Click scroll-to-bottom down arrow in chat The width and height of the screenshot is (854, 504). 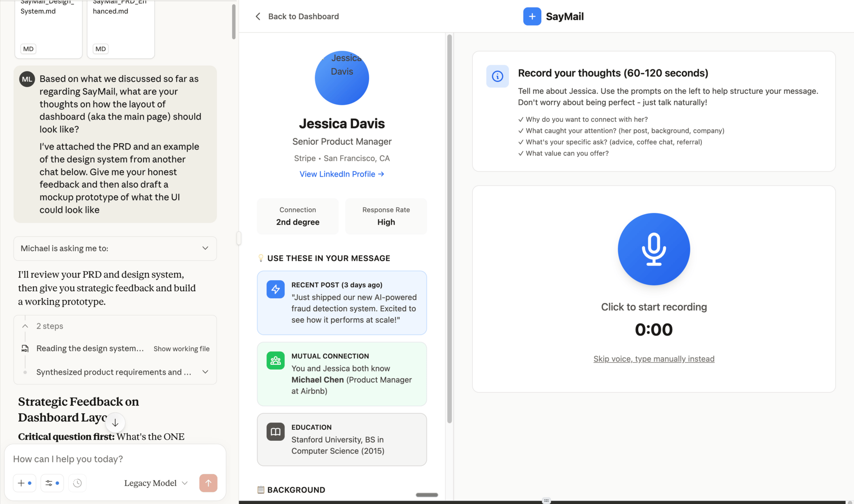pyautogui.click(x=115, y=423)
